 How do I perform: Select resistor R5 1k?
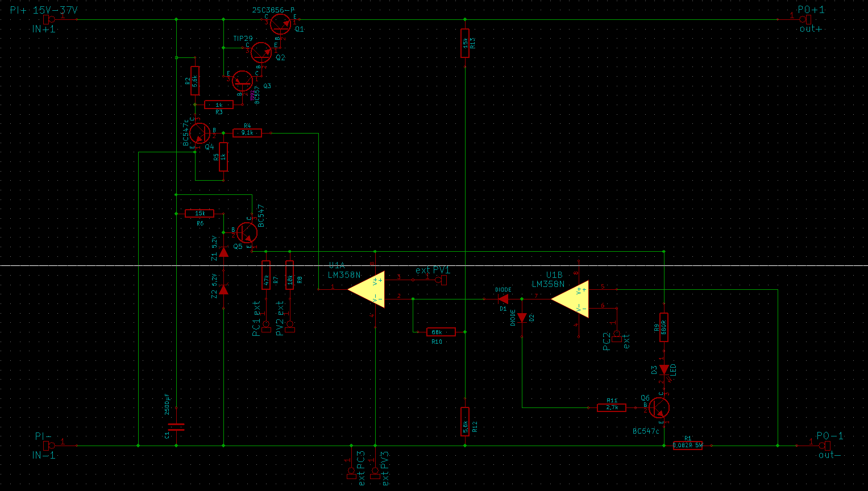point(223,157)
